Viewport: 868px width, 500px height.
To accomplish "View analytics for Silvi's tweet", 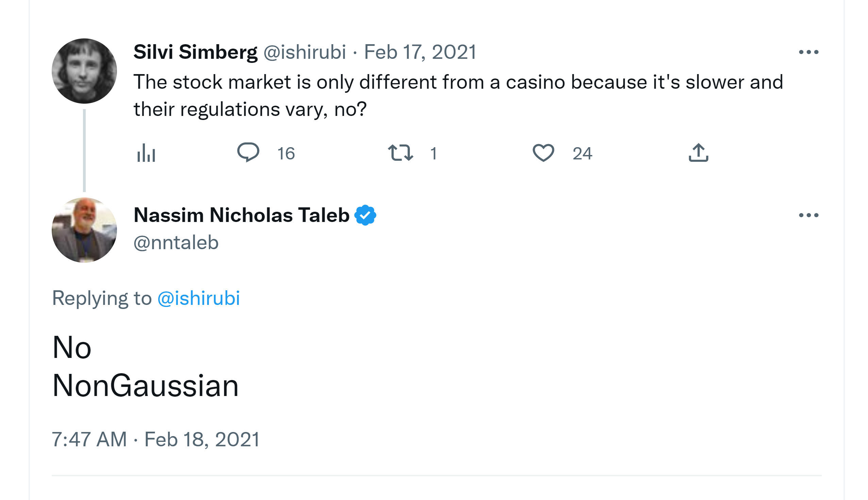I will point(146,153).
